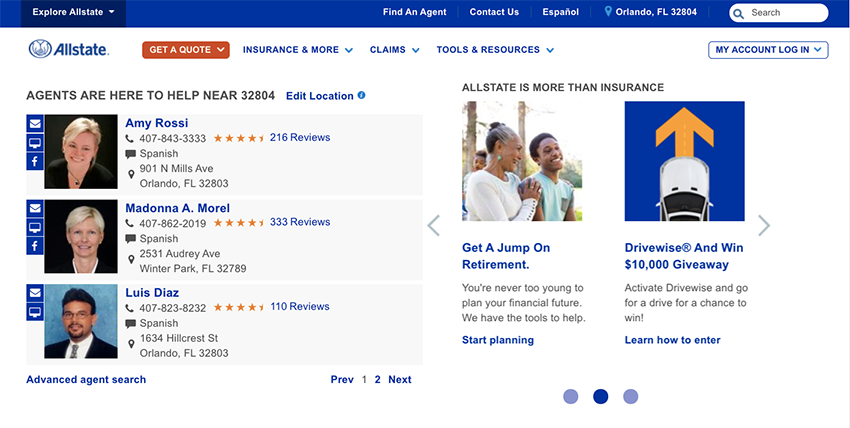Expand the Claims menu

(395, 50)
